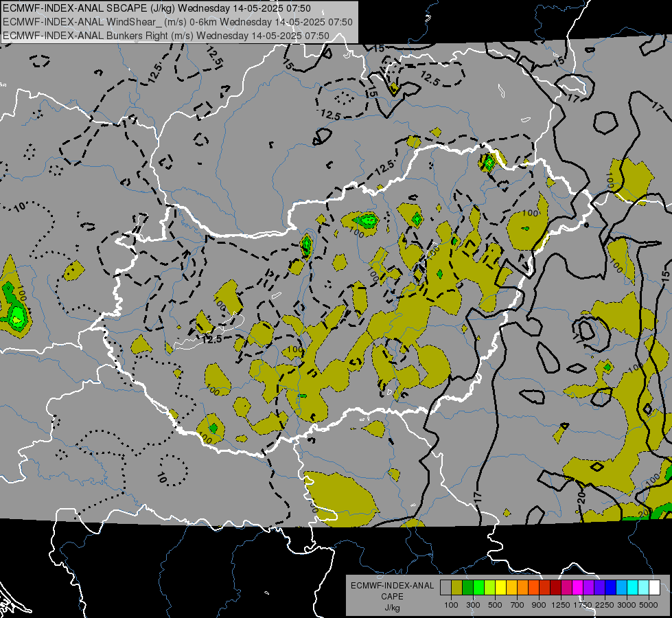This screenshot has height=618, width=672.
Task: Click the 700 legend scale label
Action: [x=518, y=605]
